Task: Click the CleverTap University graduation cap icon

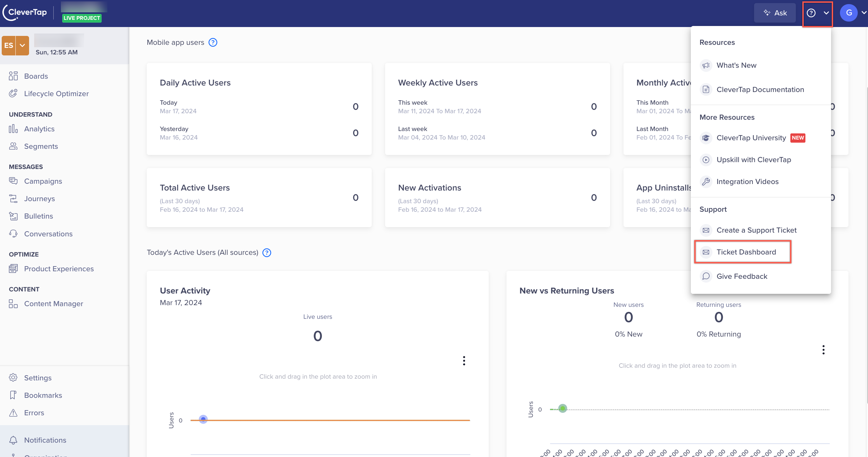Action: [706, 138]
